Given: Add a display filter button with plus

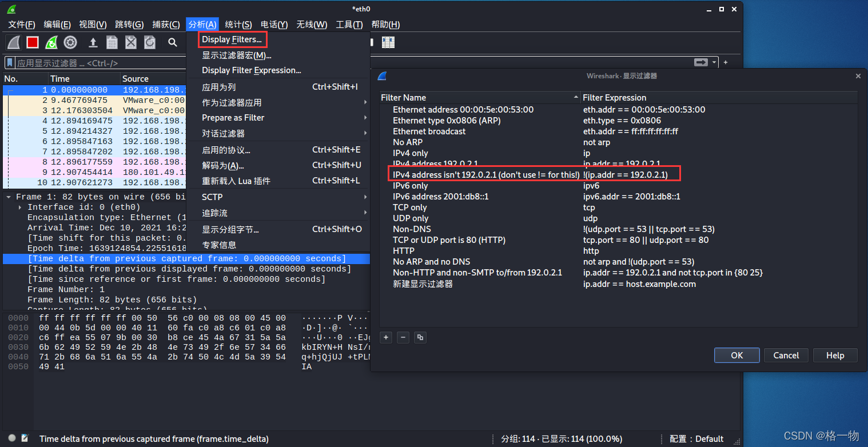Looking at the screenshot, I should pos(726,62).
